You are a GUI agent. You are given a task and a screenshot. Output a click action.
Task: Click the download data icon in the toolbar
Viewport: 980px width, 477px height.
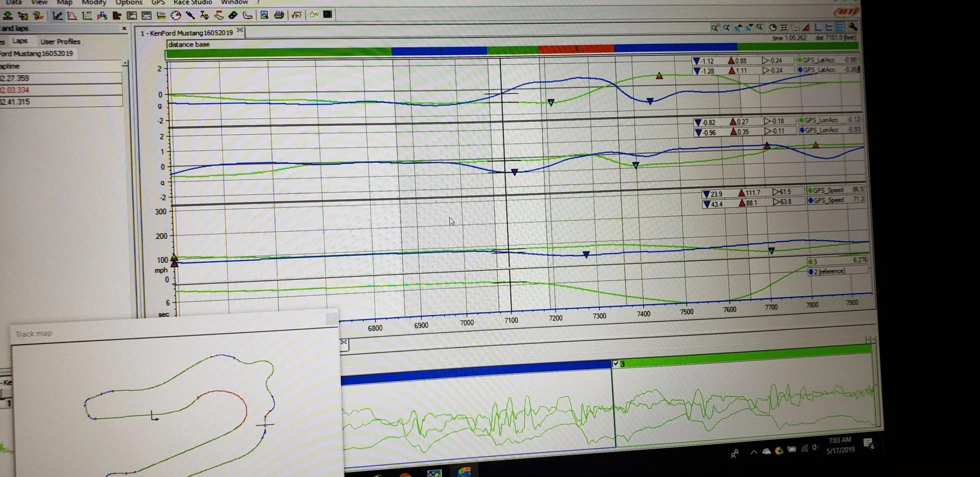click(x=8, y=15)
